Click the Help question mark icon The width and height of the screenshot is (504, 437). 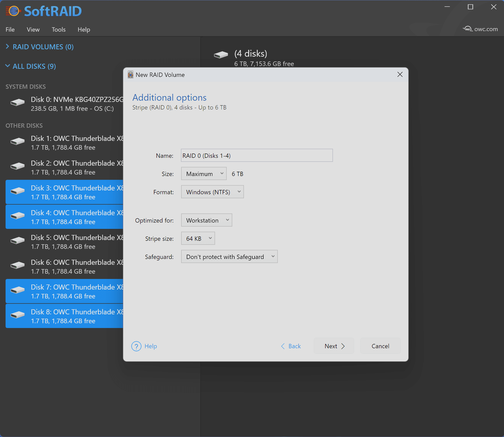[136, 346]
